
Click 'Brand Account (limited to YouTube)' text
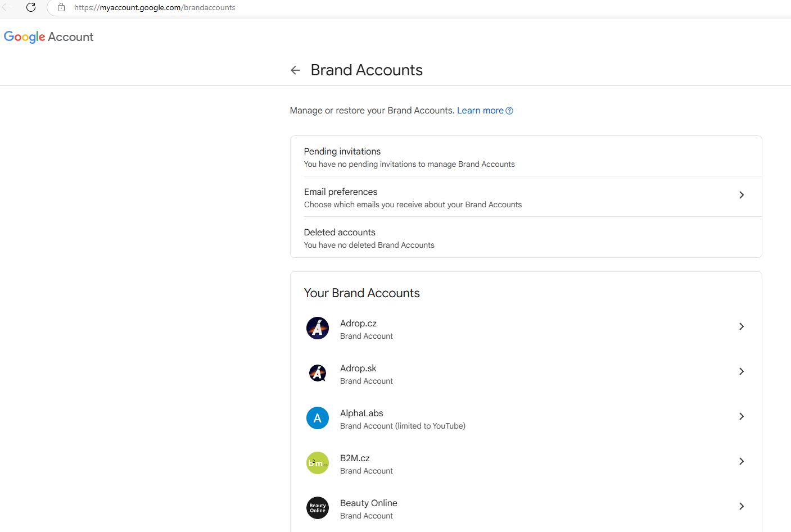[403, 426]
